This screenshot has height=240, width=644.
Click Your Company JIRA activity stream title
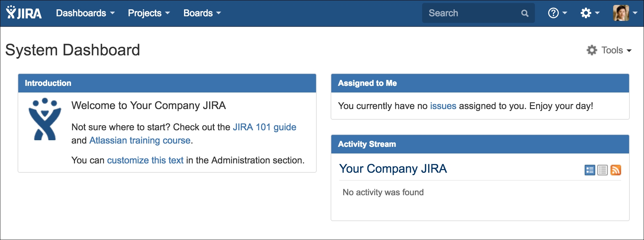tap(393, 169)
